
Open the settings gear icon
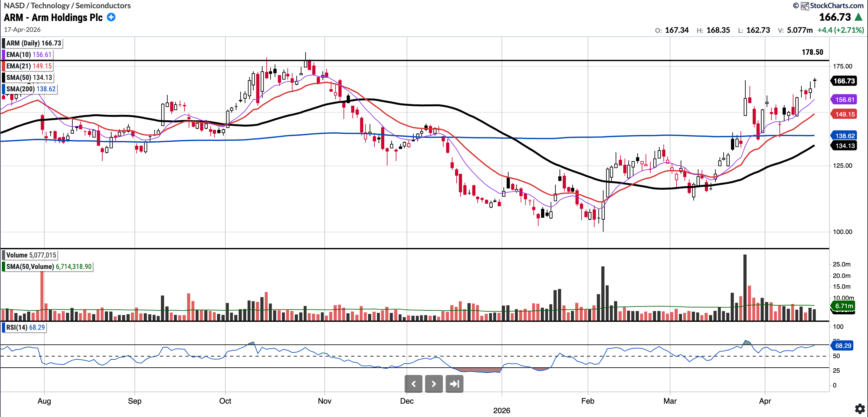860,409
